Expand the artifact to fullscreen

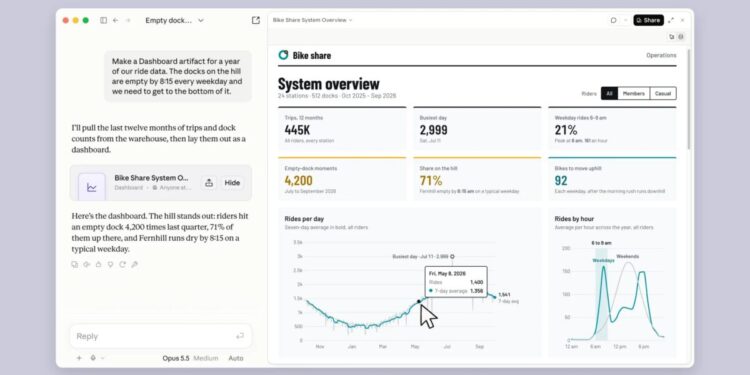[x=671, y=20]
